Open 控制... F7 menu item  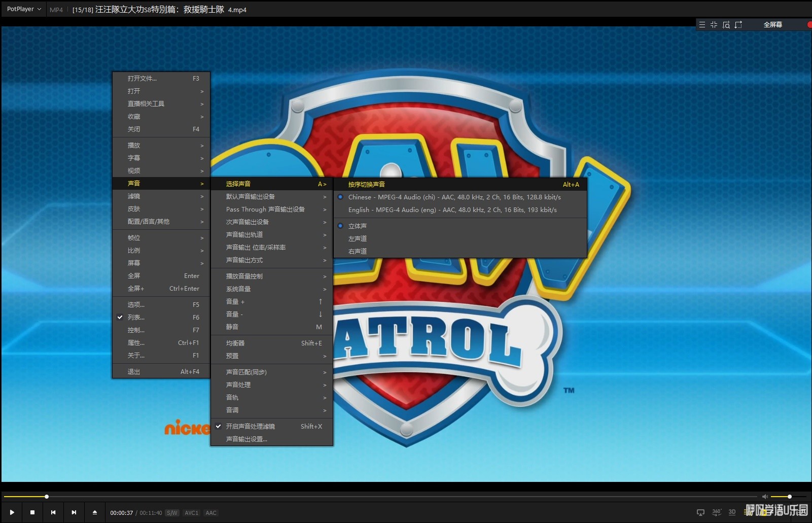[x=161, y=330]
